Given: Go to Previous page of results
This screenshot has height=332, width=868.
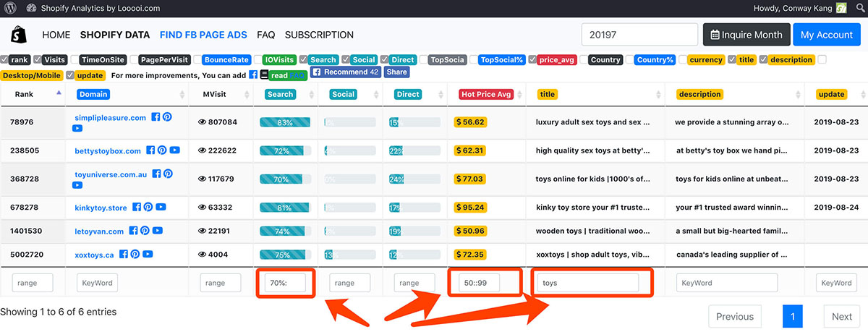Looking at the screenshot, I should 735,316.
